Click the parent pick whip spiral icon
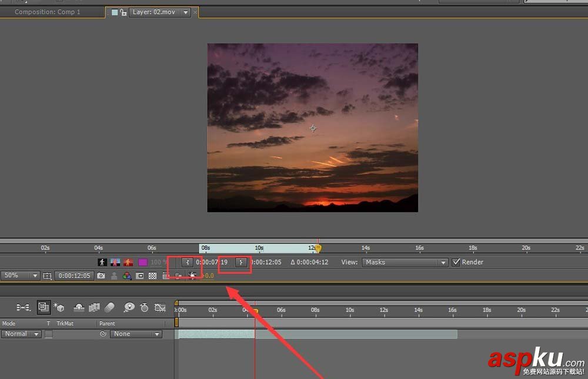The width and height of the screenshot is (588, 379). 103,334
